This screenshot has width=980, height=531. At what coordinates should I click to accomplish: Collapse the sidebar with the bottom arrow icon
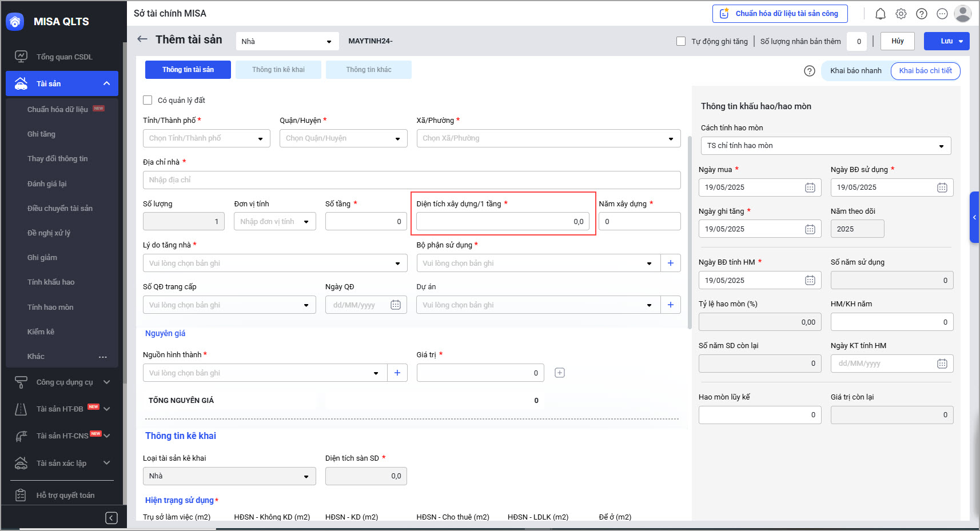111,518
